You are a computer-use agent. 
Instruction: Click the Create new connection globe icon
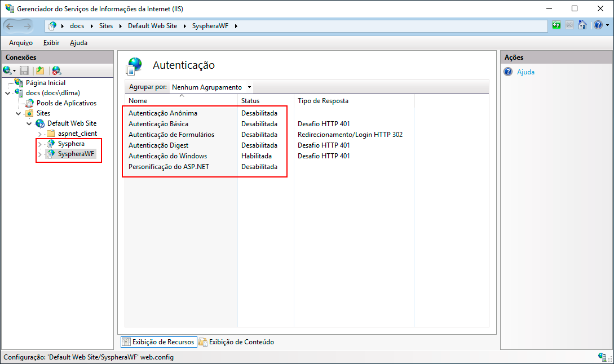pyautogui.click(x=7, y=70)
